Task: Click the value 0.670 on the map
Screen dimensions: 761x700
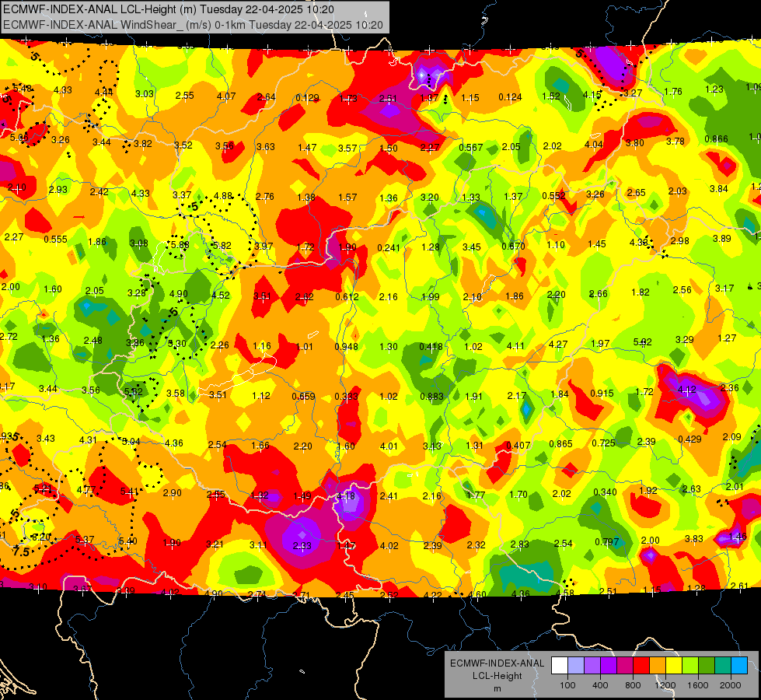Action: (x=514, y=247)
